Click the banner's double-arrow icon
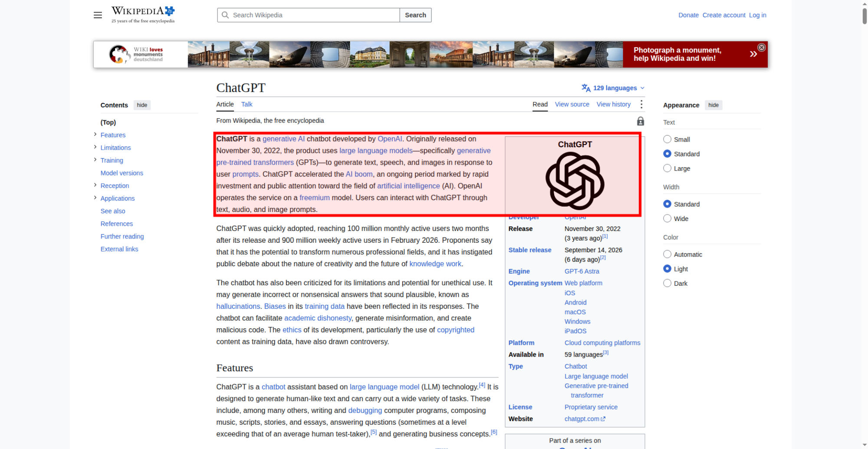868x449 pixels. tap(753, 54)
